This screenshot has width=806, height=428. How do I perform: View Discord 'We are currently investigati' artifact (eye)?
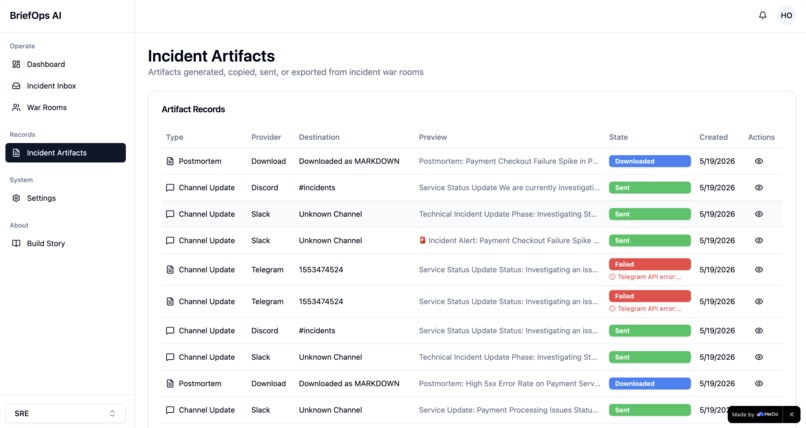click(759, 188)
